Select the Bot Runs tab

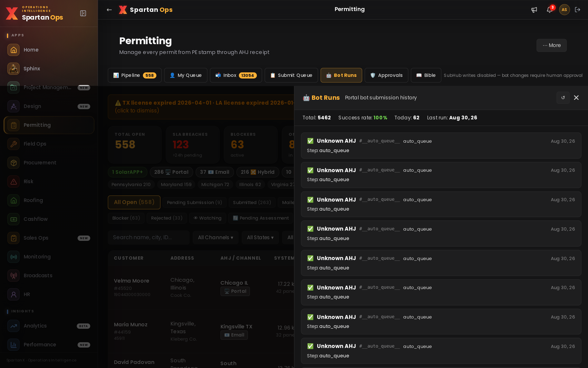click(341, 75)
